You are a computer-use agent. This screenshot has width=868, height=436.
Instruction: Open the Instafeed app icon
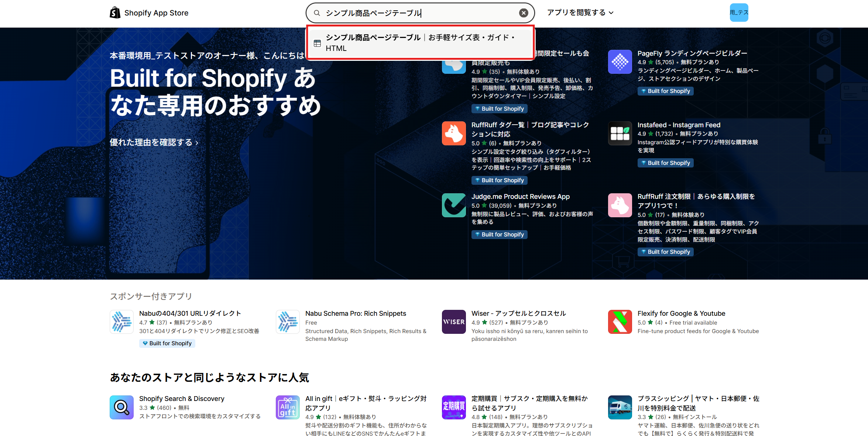pos(620,133)
